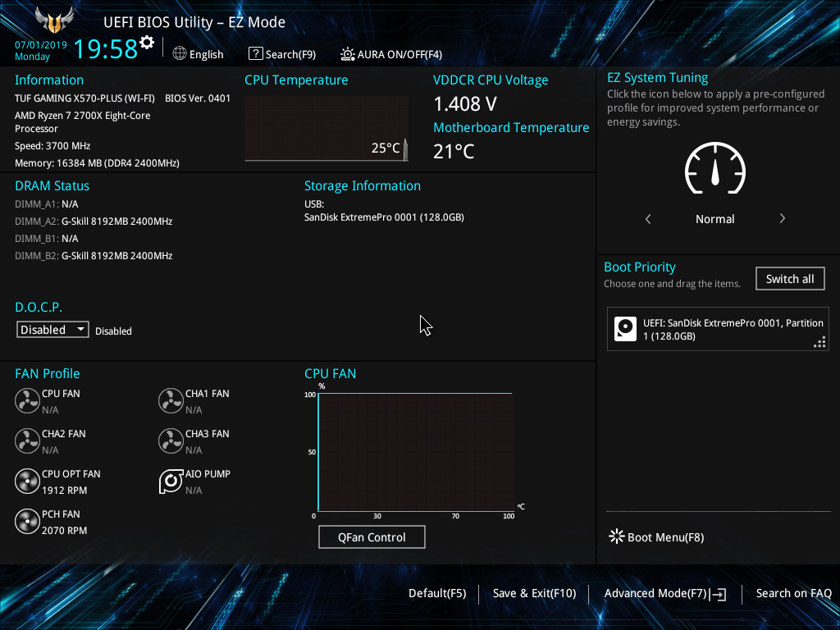Select the CPU FAN icon
The image size is (840, 630).
click(27, 400)
